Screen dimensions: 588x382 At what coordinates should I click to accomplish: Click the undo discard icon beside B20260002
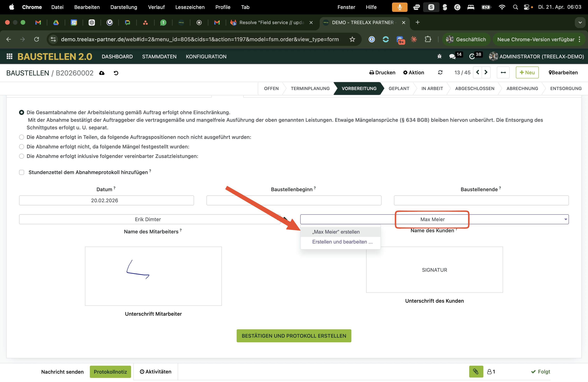click(x=116, y=73)
